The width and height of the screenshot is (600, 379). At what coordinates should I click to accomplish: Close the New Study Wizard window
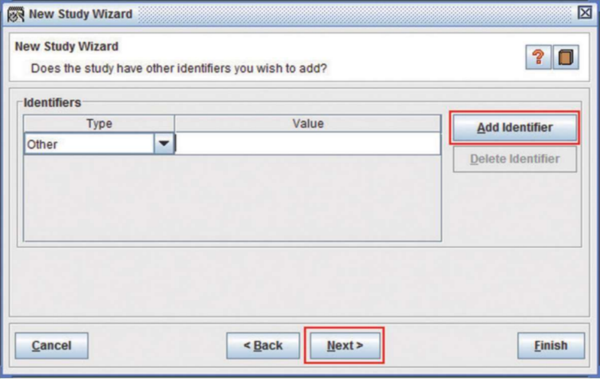point(585,13)
